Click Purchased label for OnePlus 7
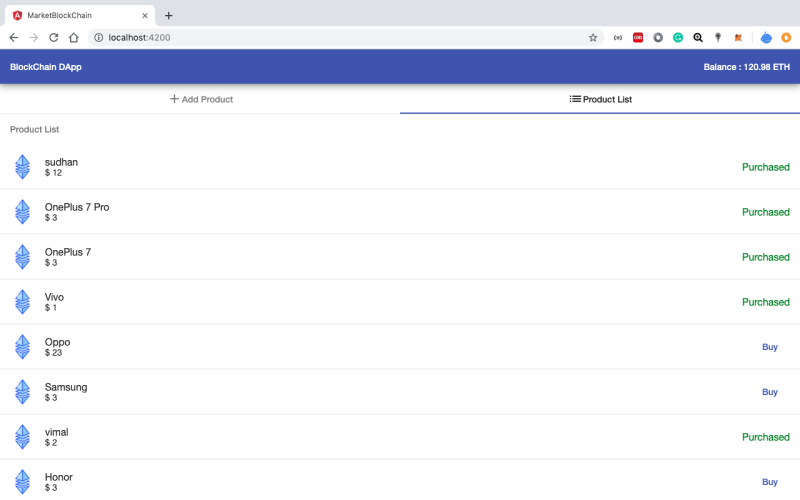Viewport: 800px width, 500px height. pyautogui.click(x=765, y=257)
